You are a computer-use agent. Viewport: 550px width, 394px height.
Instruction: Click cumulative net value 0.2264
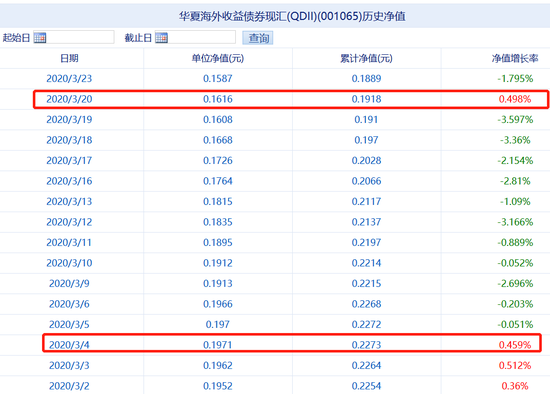pos(366,366)
